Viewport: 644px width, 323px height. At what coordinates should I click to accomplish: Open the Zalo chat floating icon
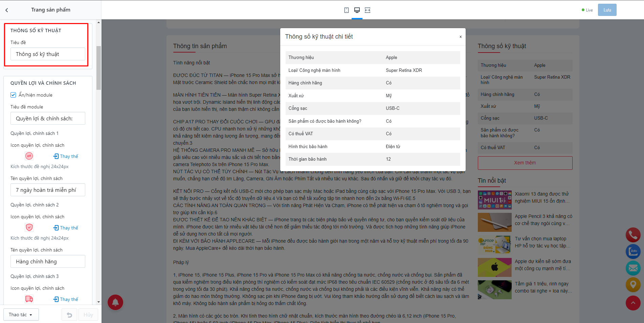(633, 251)
